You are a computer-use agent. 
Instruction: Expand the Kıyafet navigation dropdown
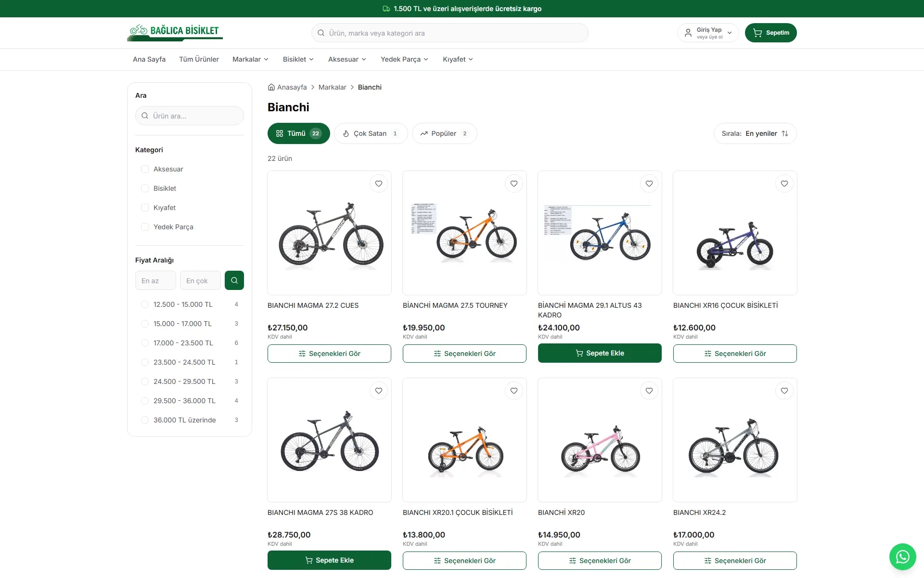458,59
